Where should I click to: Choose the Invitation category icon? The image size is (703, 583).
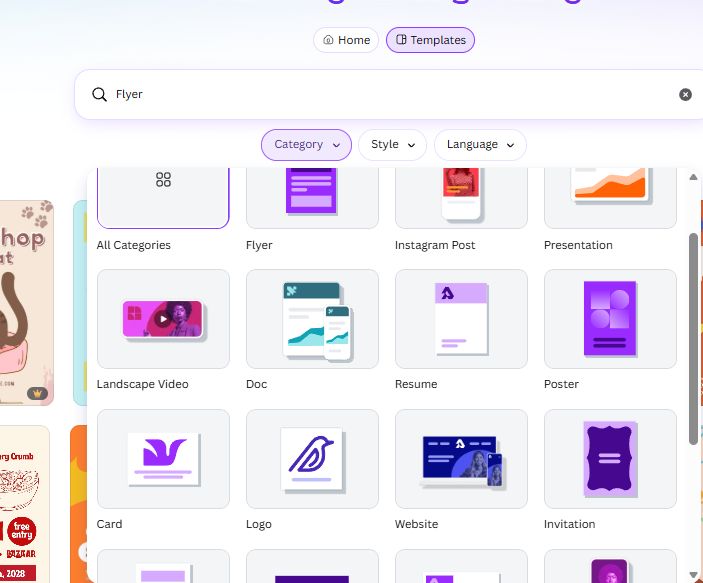(x=610, y=459)
